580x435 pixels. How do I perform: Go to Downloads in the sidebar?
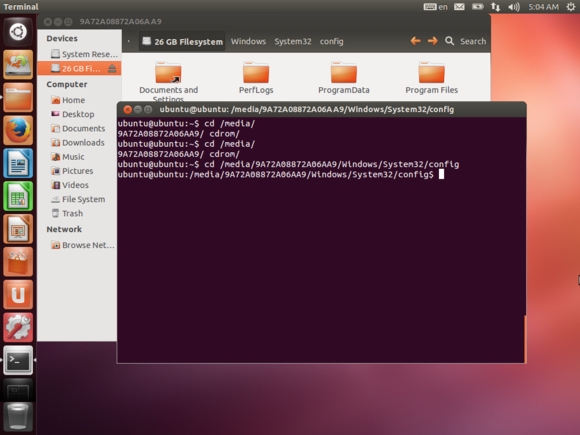pyautogui.click(x=79, y=143)
